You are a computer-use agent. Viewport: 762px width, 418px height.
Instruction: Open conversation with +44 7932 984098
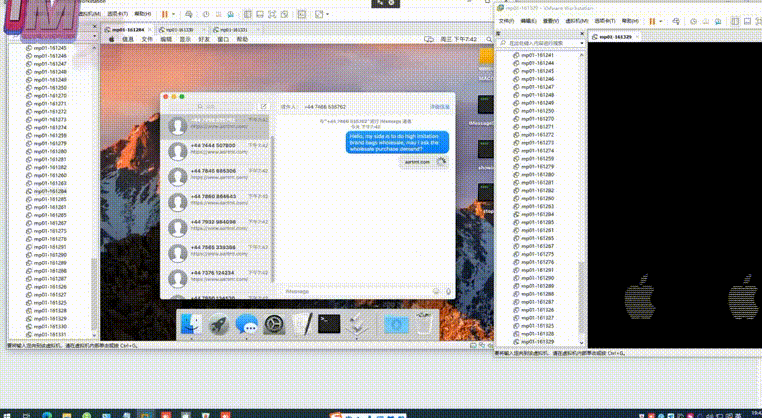[215, 227]
